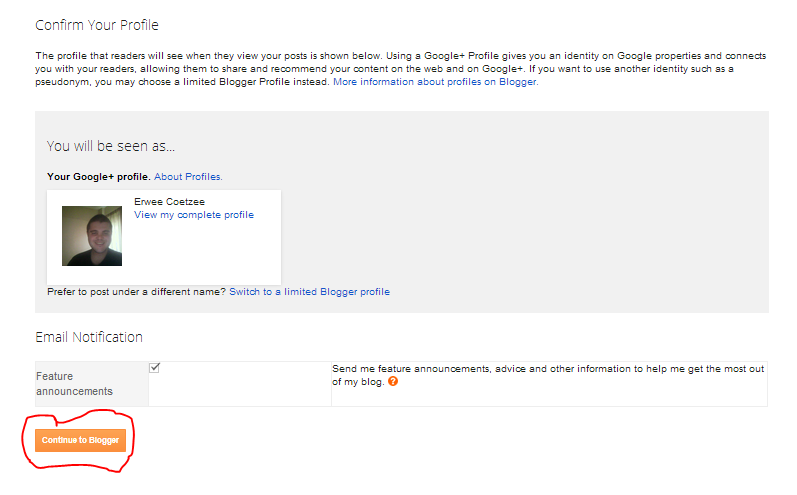This screenshot has width=797, height=495.
Task: Follow the View my complete profile link
Action: (x=194, y=215)
